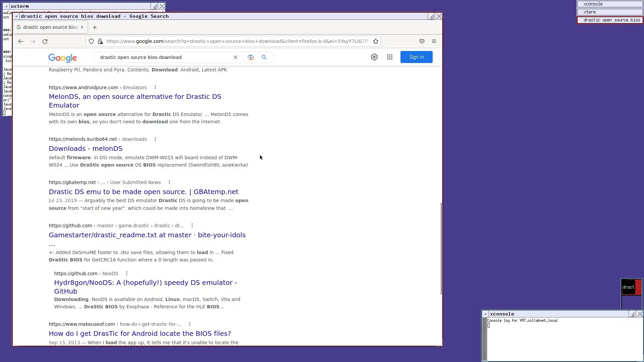644x362 pixels.
Task: Open Google apps grid
Action: [390, 57]
